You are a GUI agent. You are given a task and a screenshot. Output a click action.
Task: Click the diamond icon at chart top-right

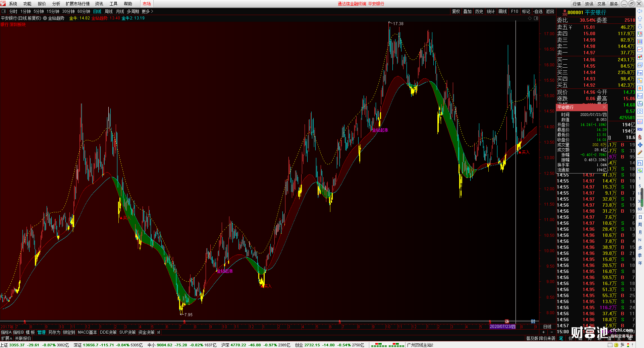(530, 18)
